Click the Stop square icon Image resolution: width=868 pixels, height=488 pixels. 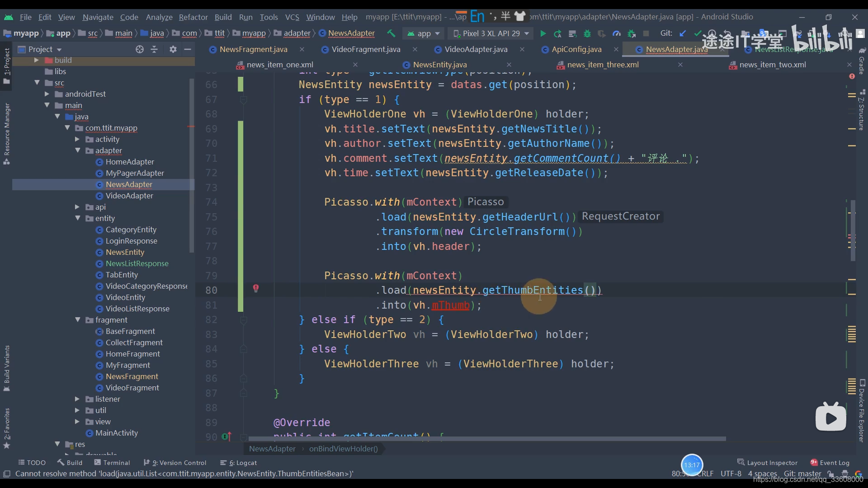coord(646,33)
